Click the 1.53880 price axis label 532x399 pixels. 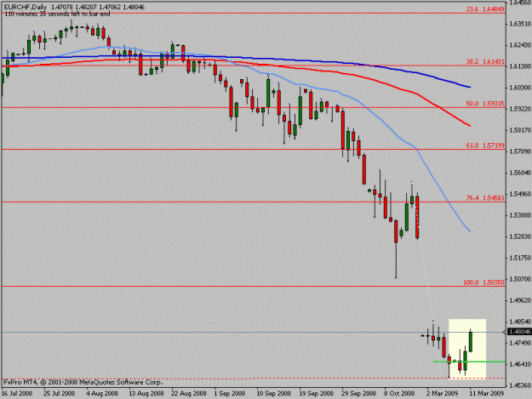520,215
